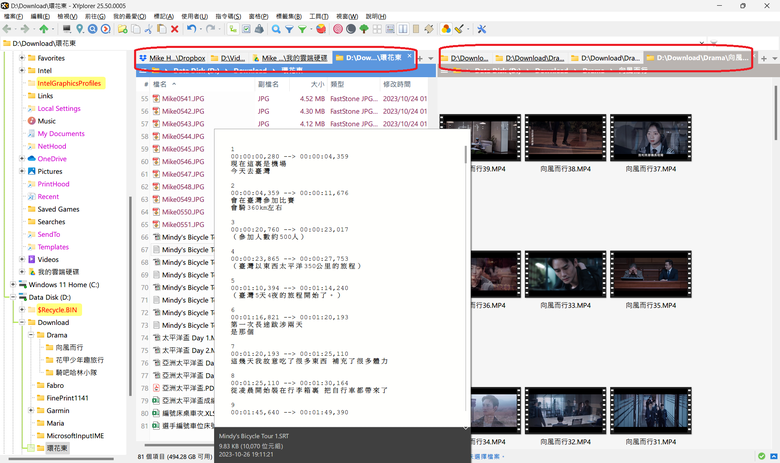Viewport: 780px width, 463px height.
Task: Switch to the Mike H...\Dropbox tab
Action: coord(172,58)
